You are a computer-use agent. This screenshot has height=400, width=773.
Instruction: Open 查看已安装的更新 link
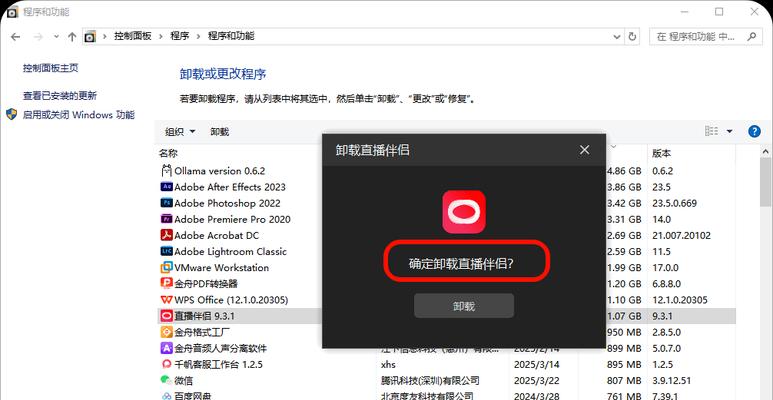[60, 96]
